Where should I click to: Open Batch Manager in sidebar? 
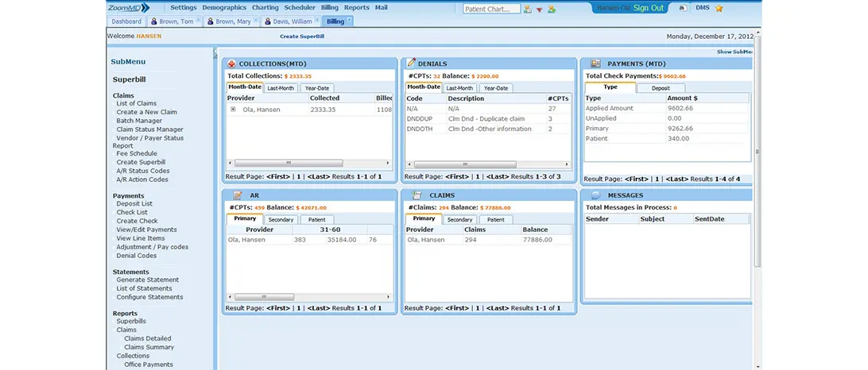pyautogui.click(x=139, y=121)
